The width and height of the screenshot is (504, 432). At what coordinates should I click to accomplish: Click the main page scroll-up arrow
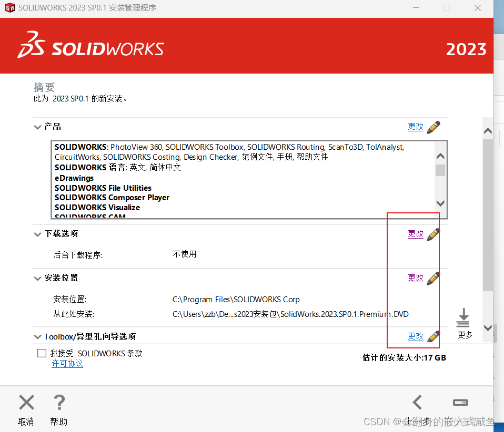point(488,131)
